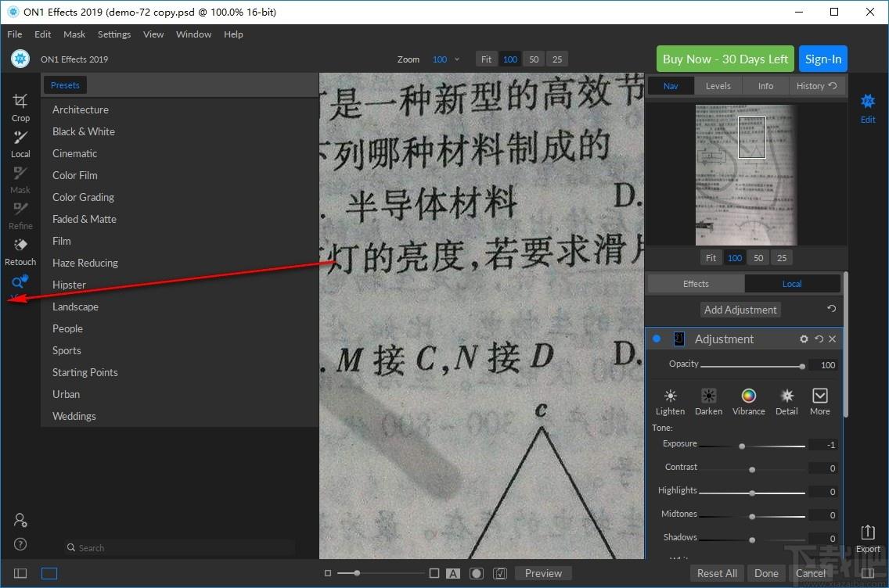
Task: Apply the Lighten preset
Action: 670,402
